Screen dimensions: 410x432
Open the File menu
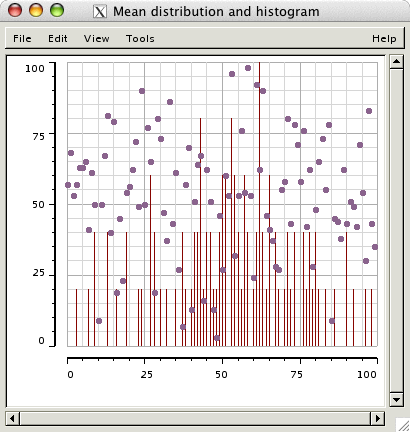click(22, 39)
